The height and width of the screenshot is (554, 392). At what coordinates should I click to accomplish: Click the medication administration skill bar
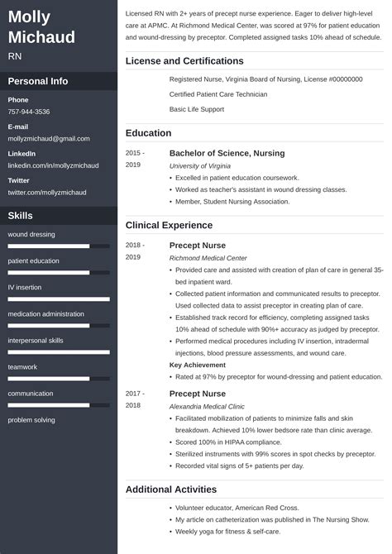(59, 326)
